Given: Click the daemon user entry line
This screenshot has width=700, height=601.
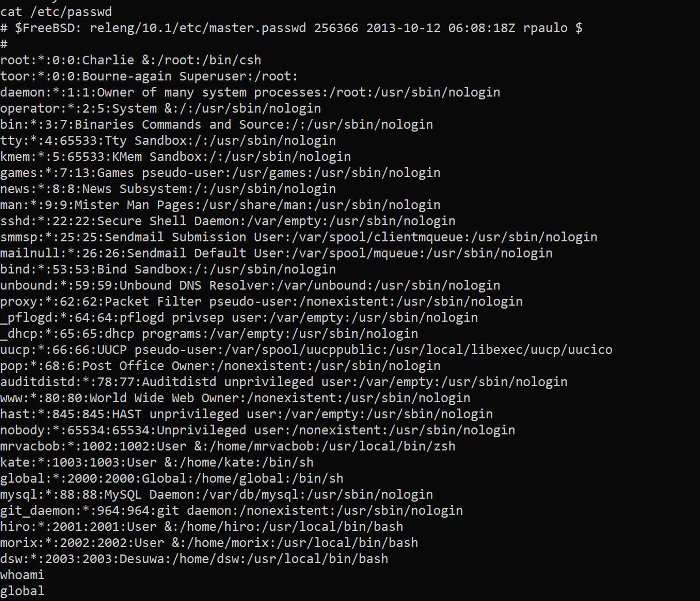Looking at the screenshot, I should pyautogui.click(x=250, y=92).
